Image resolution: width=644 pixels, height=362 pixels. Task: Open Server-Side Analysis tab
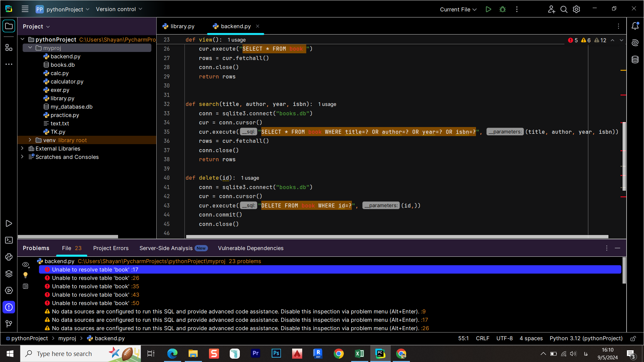click(173, 248)
